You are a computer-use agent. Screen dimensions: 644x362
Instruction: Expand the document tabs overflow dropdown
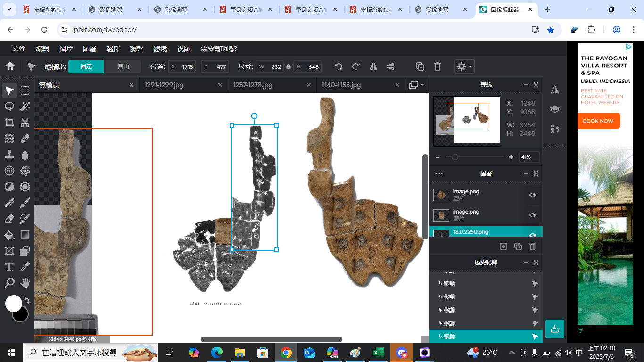pos(417,85)
